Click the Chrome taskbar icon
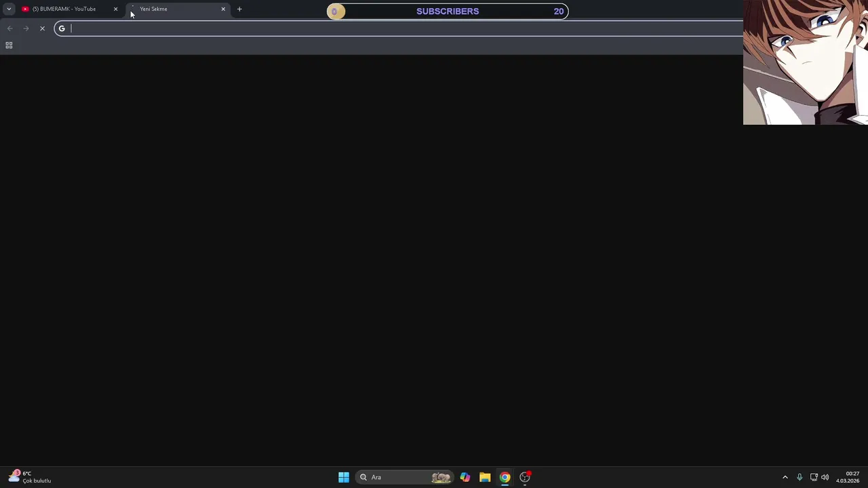868x488 pixels. point(505,477)
